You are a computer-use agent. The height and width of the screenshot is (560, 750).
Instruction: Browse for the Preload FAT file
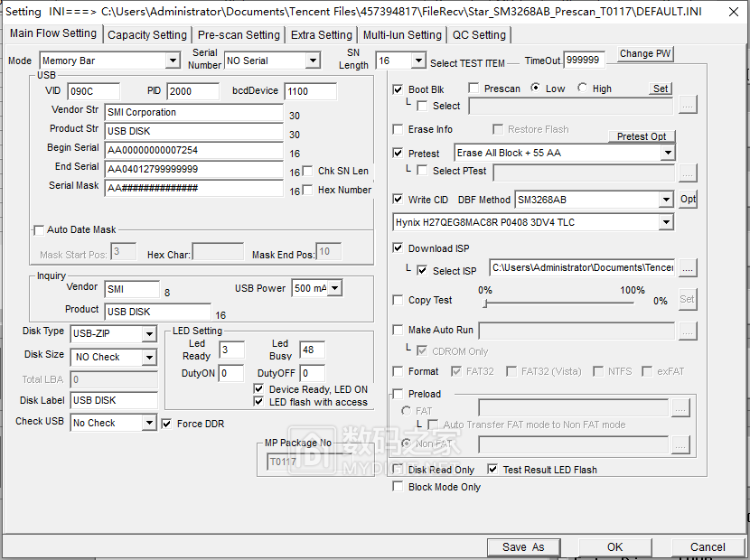click(x=680, y=406)
